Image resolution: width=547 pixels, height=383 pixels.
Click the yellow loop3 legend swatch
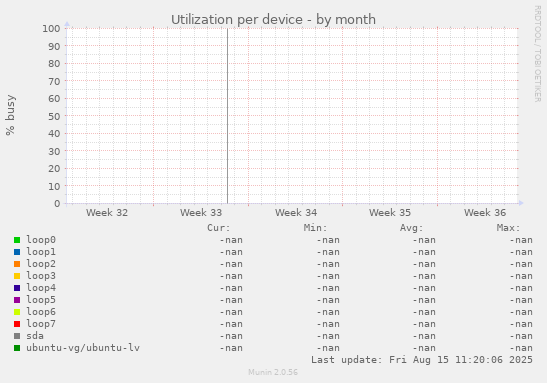click(17, 276)
